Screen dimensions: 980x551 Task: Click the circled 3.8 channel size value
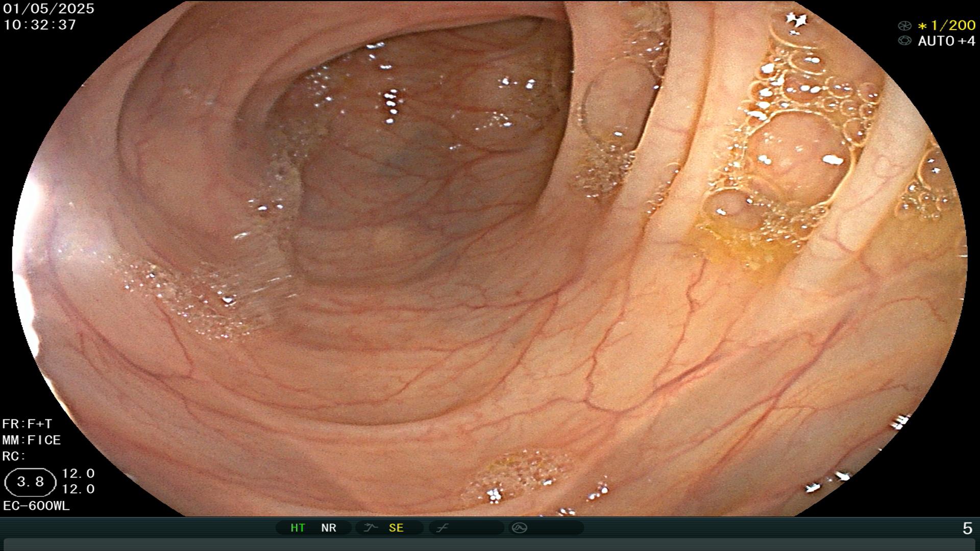click(30, 482)
